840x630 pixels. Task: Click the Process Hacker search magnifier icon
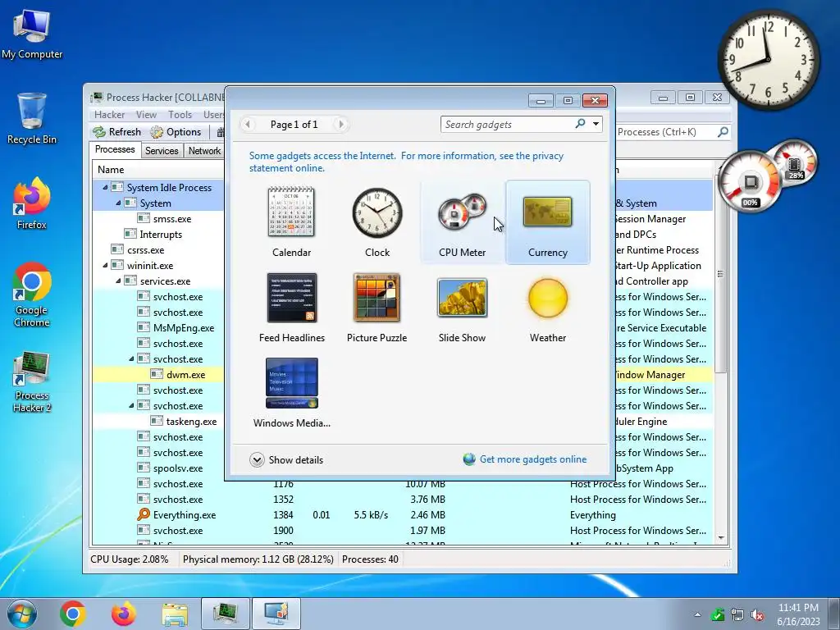(x=723, y=132)
